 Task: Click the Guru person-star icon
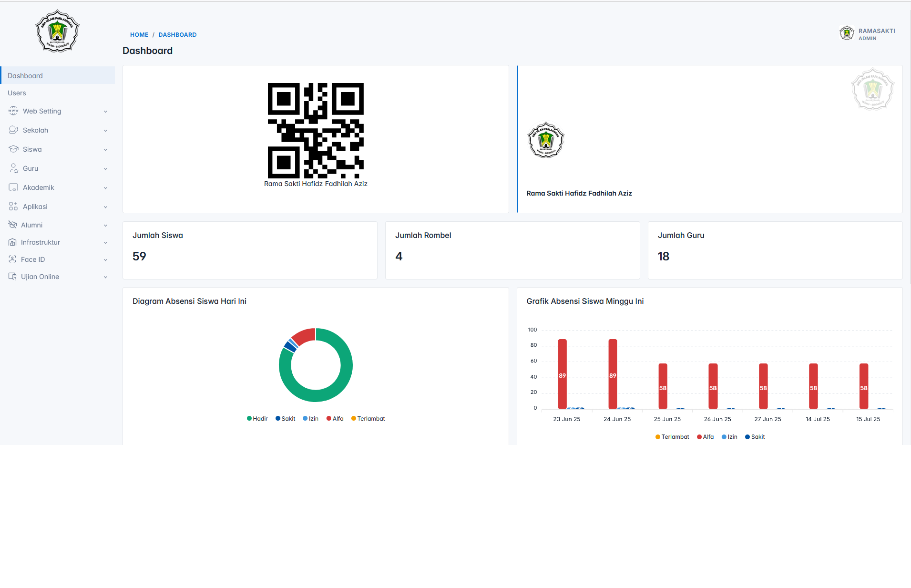tap(14, 168)
